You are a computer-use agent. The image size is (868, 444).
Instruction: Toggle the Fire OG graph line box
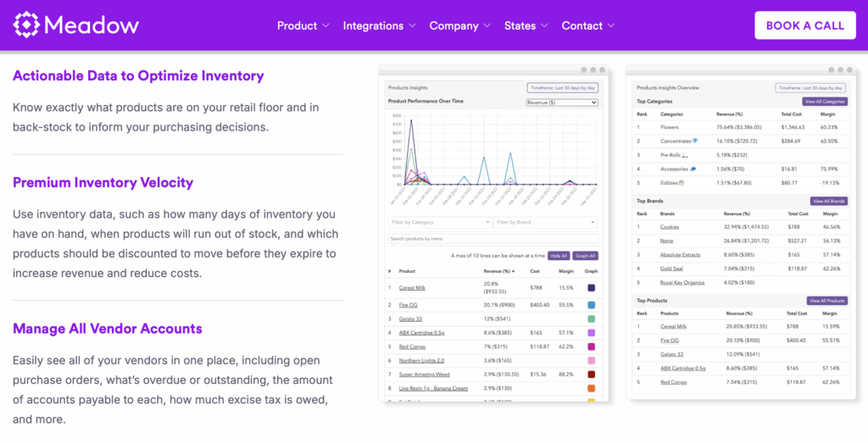click(591, 304)
